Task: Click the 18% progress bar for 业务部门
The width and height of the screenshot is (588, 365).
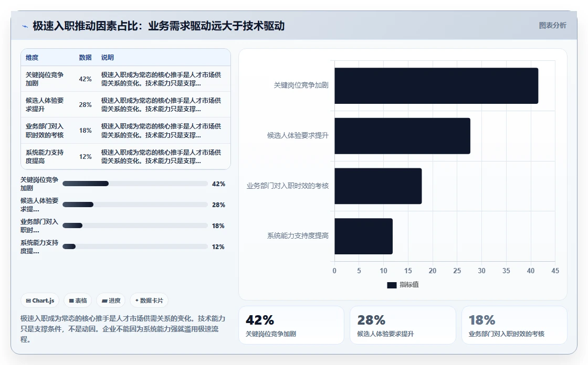Action: click(x=135, y=226)
